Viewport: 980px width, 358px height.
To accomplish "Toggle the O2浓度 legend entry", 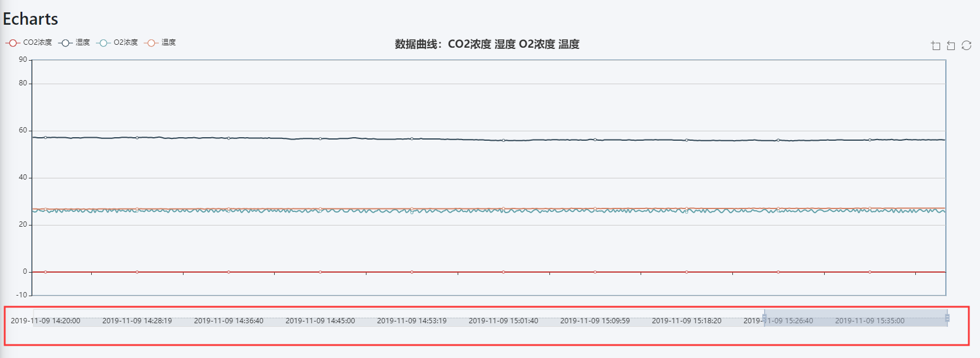I will (x=117, y=42).
